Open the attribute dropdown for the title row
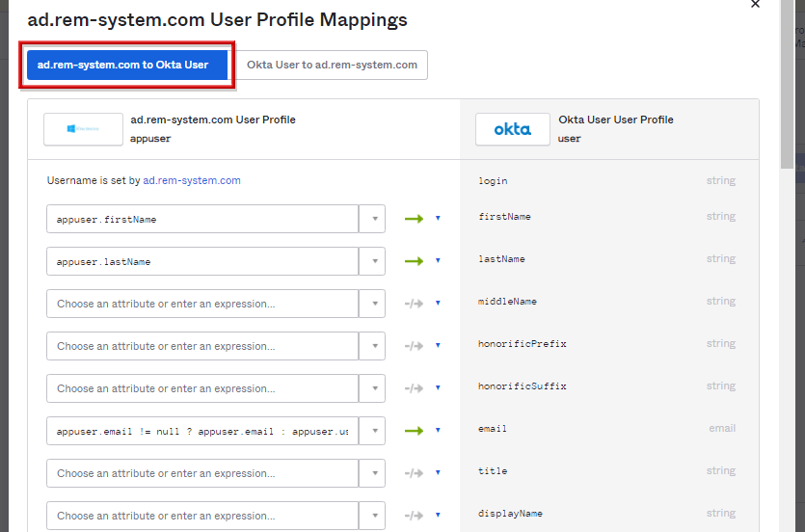This screenshot has height=532, width=805. 372,473
